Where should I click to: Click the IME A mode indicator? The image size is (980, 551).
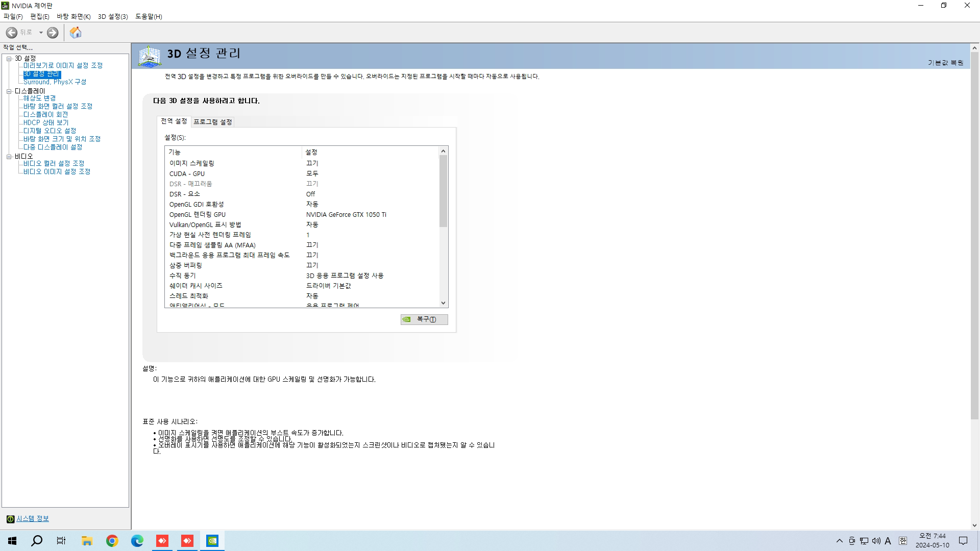(x=888, y=541)
